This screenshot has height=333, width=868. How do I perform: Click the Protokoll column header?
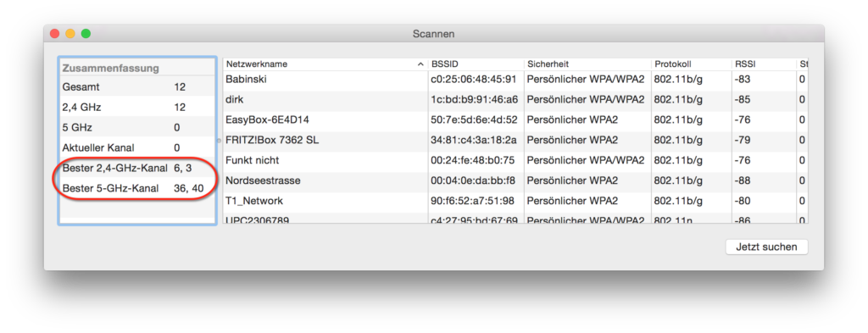pos(691,64)
